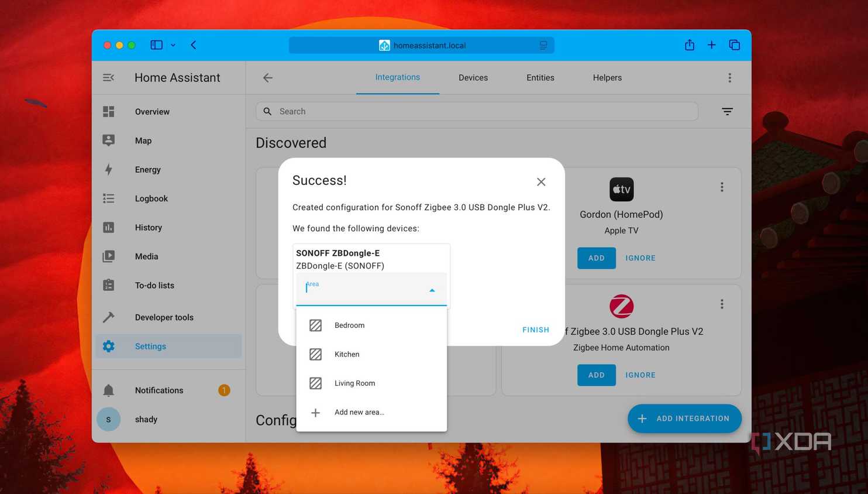
Task: Switch to the Entities tab
Action: 540,77
